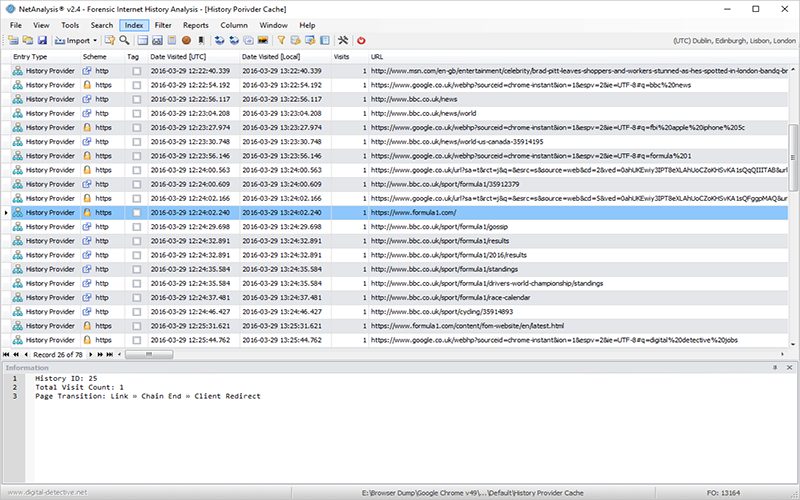Click the window-with-glasses toolbar icon
The width and height of the screenshot is (800, 500).
click(157, 40)
